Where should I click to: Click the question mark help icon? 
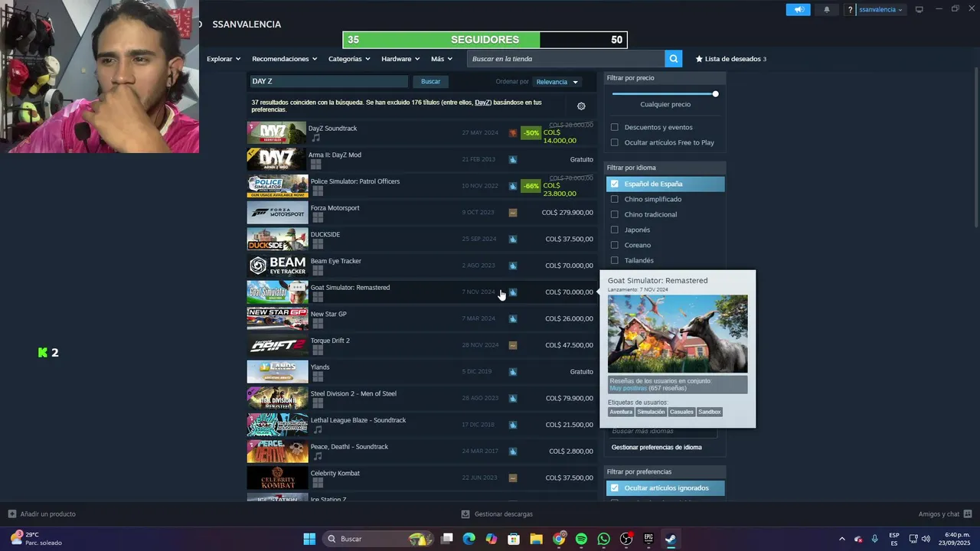coord(850,10)
